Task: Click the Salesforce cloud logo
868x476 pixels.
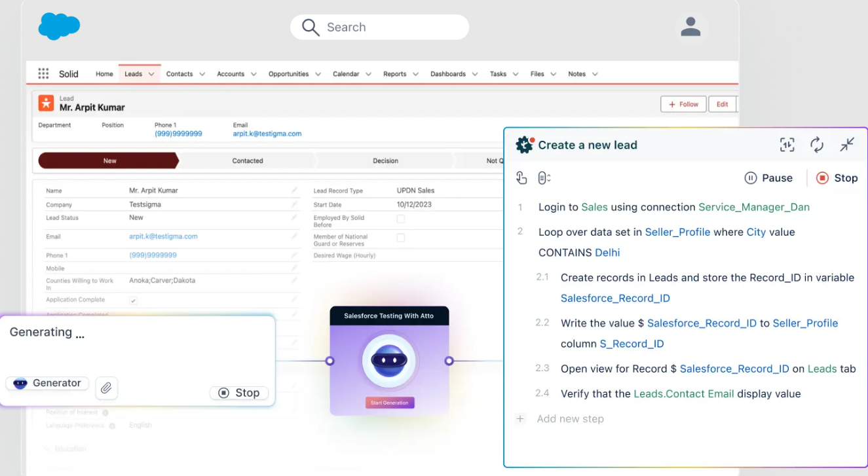Action: [59, 27]
